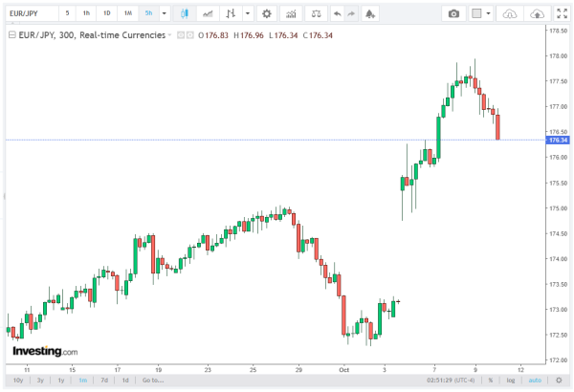Click the redo arrow
574x392 pixels.
click(x=351, y=13)
